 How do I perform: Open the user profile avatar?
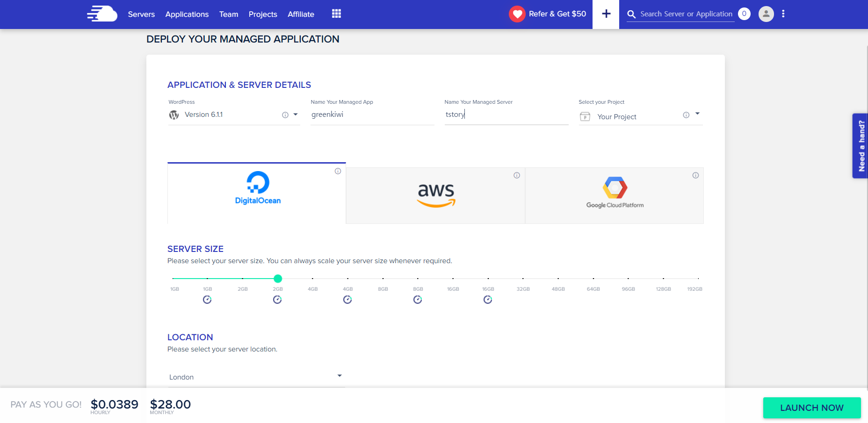click(x=766, y=14)
